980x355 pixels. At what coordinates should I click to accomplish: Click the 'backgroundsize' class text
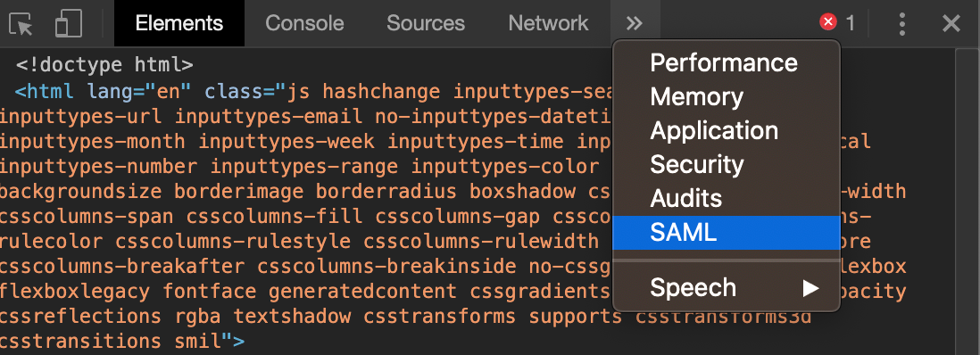click(x=80, y=191)
